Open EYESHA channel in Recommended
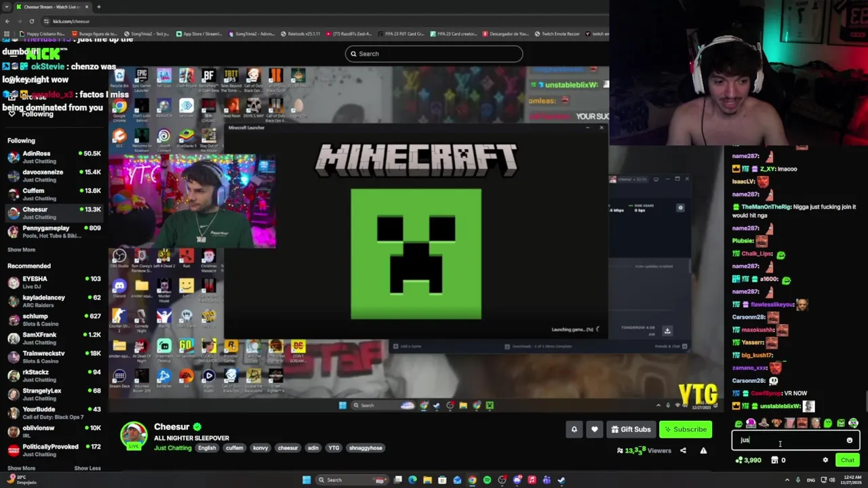The height and width of the screenshot is (488, 868). [x=54, y=282]
